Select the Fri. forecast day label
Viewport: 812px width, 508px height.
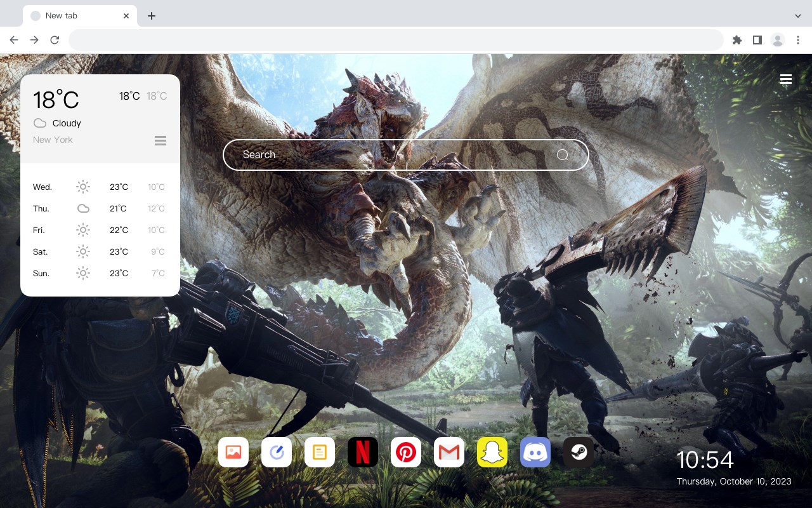point(39,230)
